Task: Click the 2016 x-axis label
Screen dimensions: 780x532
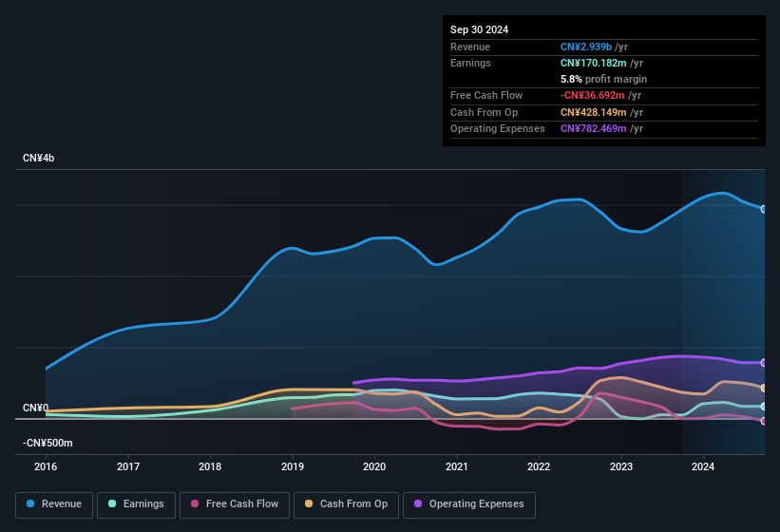Action: (x=46, y=466)
